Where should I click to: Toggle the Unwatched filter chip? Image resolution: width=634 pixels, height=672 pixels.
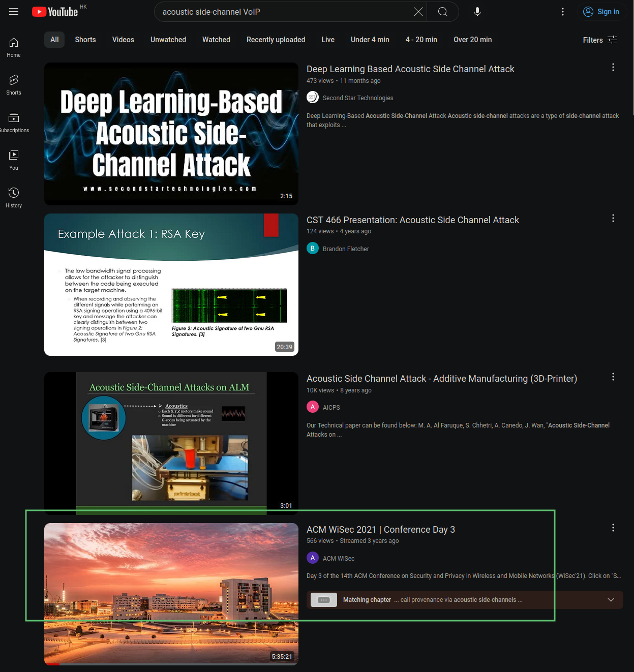pos(168,40)
